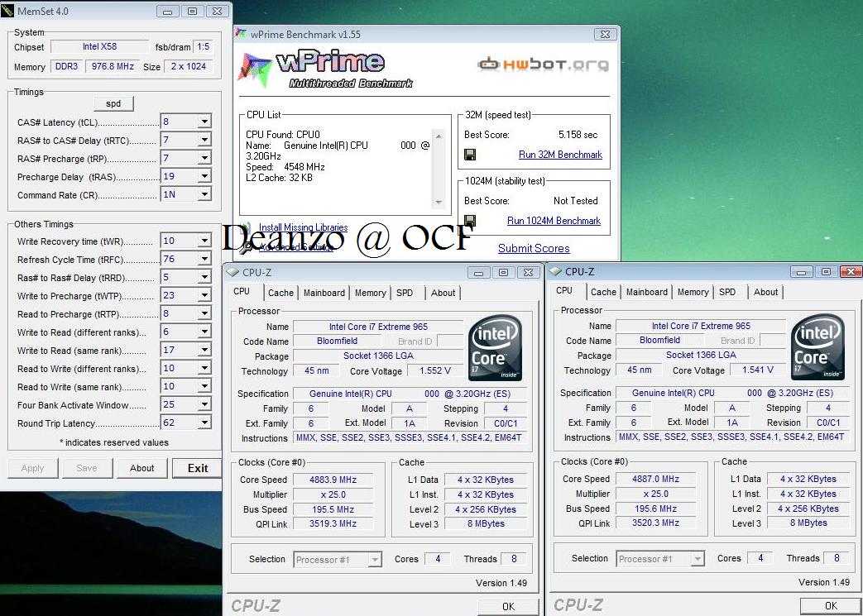Screen dimensions: 863x616
Task: Click the wPrime logo graphic
Action: click(324, 69)
